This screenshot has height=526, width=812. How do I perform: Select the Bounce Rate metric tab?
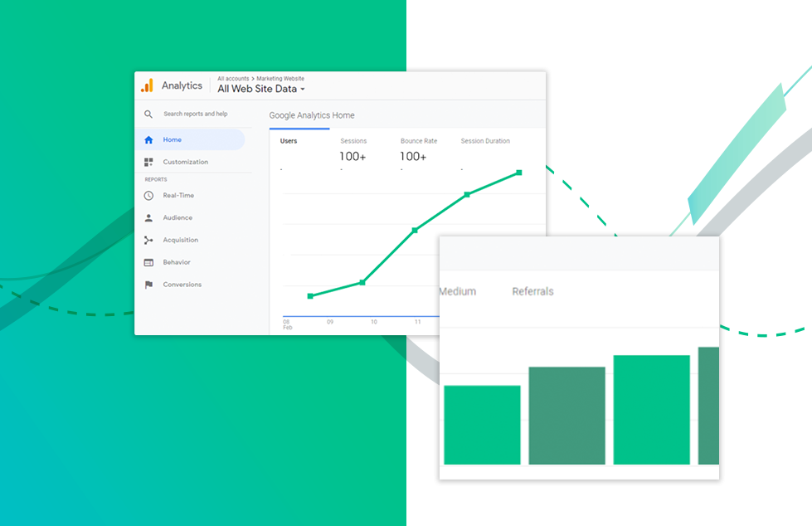point(418,141)
